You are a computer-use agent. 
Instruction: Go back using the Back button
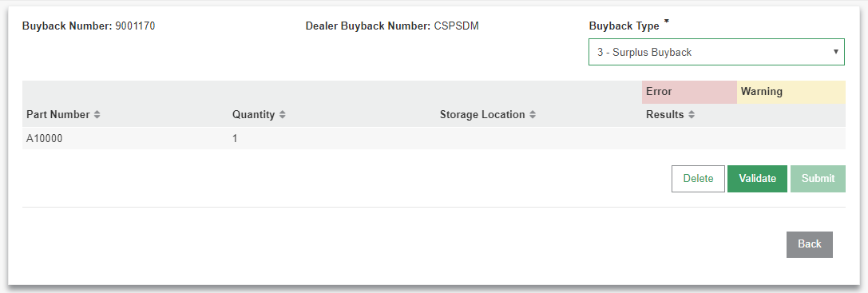[810, 244]
